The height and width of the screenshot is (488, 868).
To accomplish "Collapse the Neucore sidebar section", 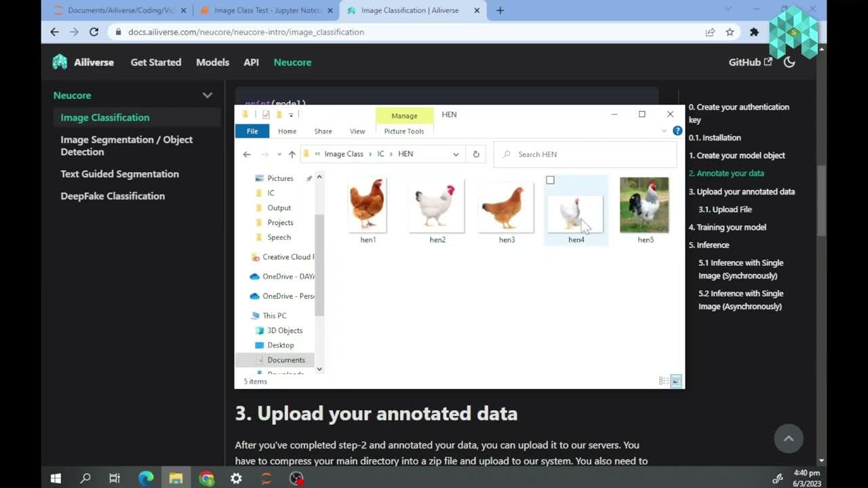I will [x=208, y=96].
